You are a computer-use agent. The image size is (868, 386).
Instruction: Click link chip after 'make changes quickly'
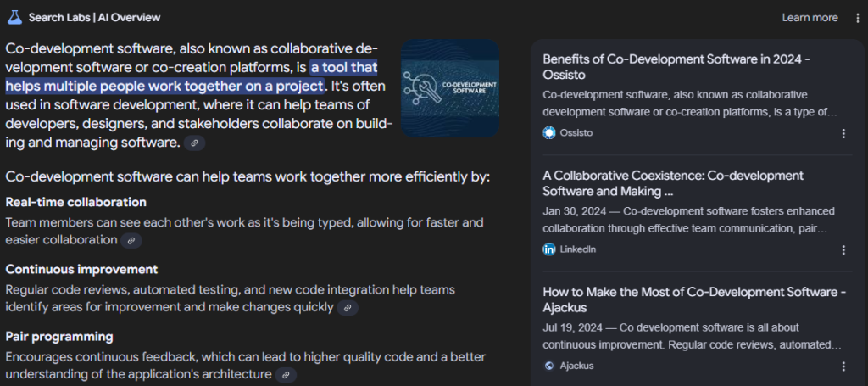pos(348,308)
